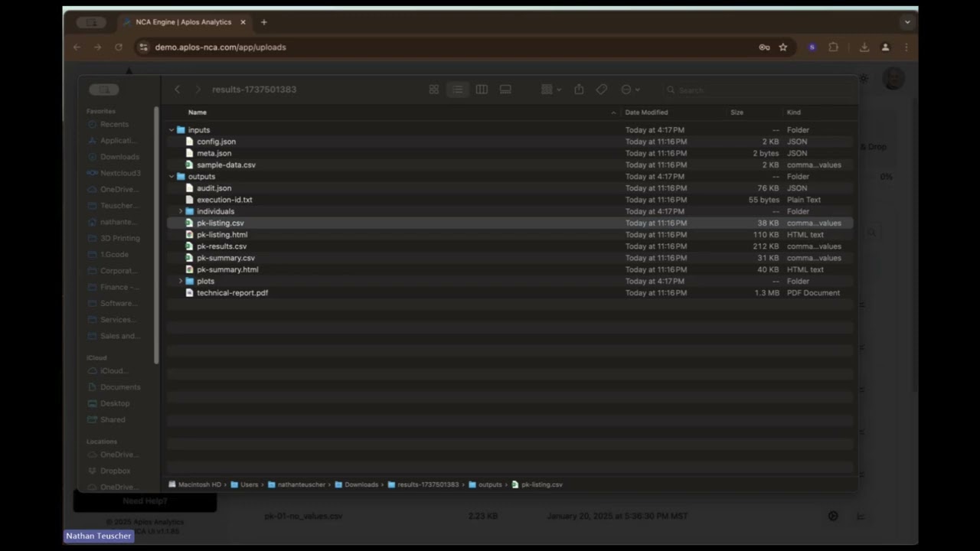The image size is (980, 551).
Task: Sort by the Size column header
Action: coord(737,112)
